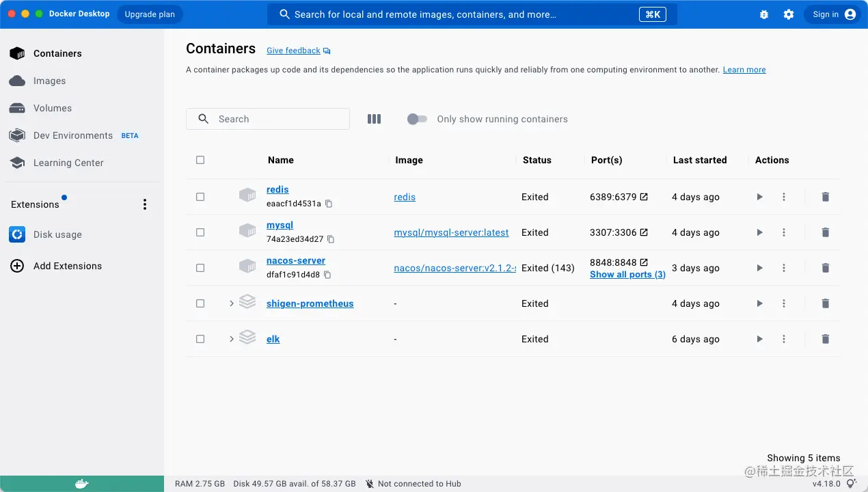This screenshot has height=492, width=868.
Task: Delete the shigen-prometheus stack
Action: [x=825, y=303]
